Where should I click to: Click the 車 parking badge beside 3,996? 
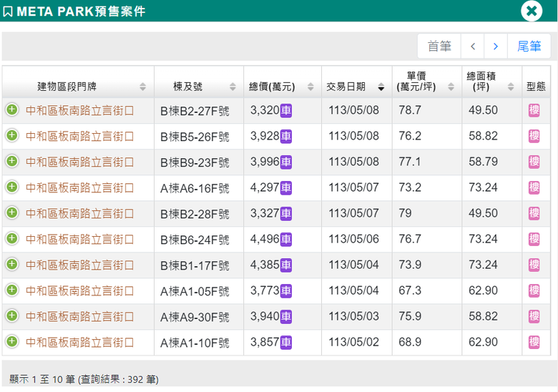[285, 162]
